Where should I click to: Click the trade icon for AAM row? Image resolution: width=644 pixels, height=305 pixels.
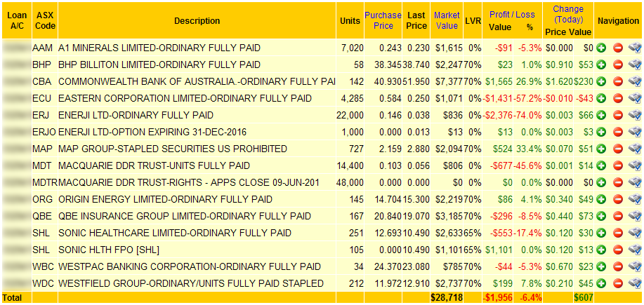point(635,48)
